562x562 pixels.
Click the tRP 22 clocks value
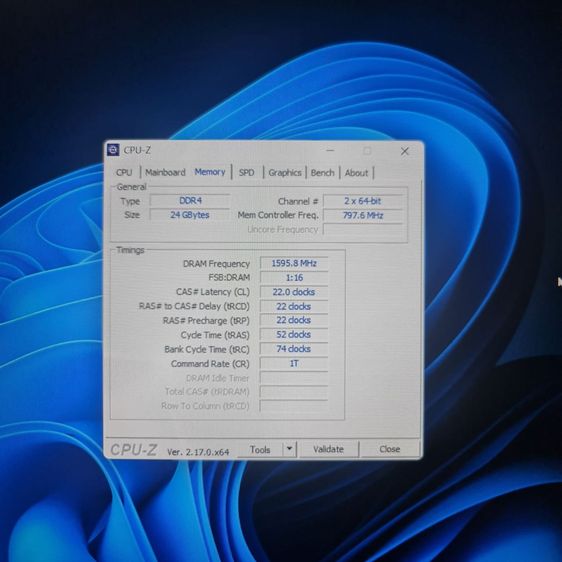(294, 320)
